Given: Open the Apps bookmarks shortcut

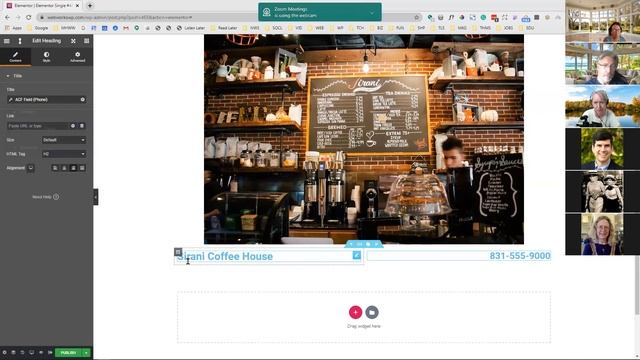Looking at the screenshot, I should tap(14, 28).
